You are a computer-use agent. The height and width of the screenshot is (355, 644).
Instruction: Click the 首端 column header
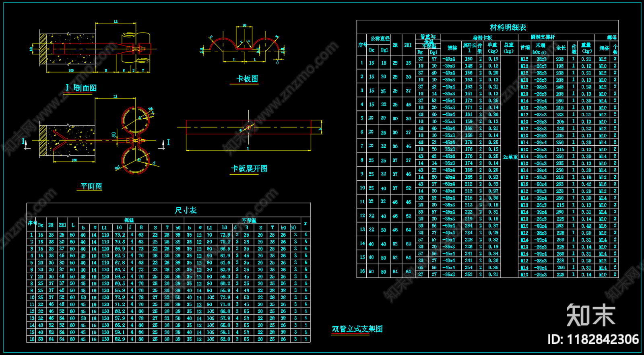tap(525, 48)
